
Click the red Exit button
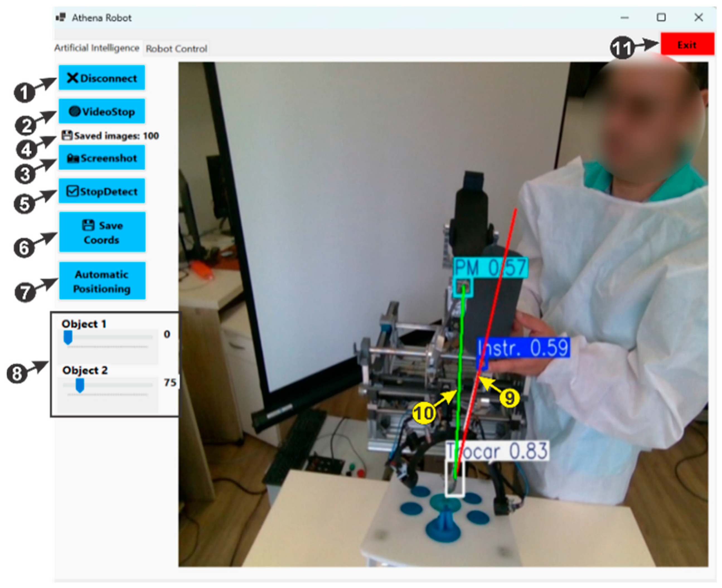coord(687,44)
